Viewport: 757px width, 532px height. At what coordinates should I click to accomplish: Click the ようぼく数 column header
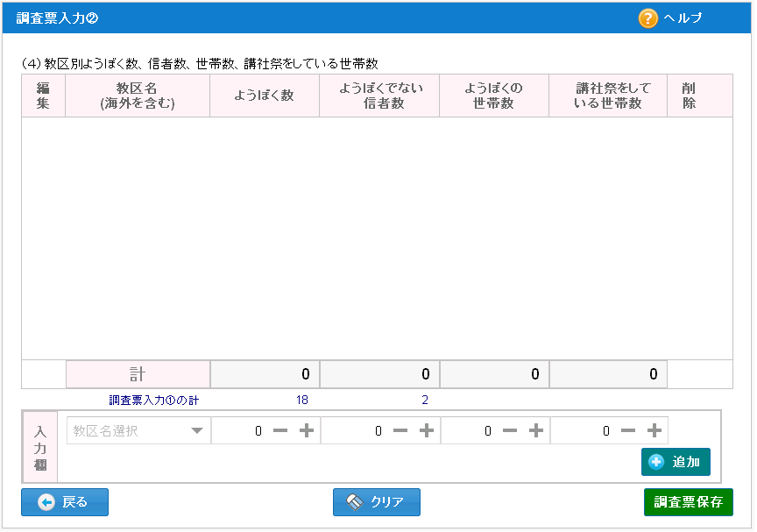click(265, 96)
